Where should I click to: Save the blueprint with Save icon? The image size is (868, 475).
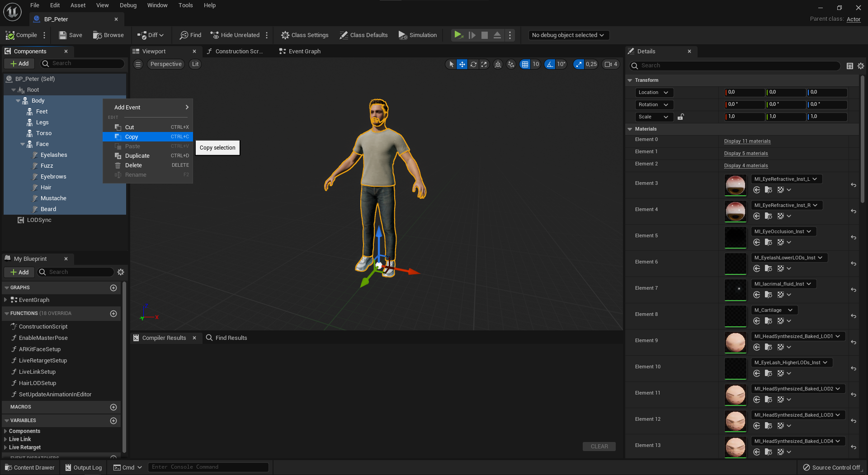63,35
